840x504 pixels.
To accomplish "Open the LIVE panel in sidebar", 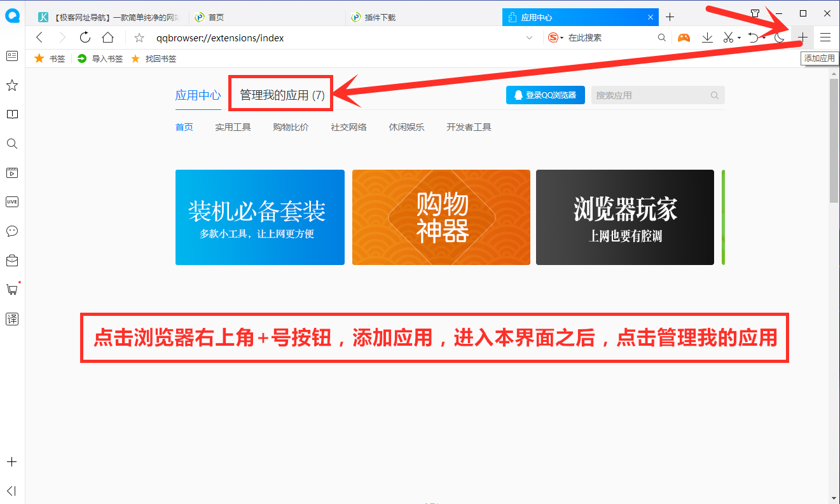I will point(11,201).
